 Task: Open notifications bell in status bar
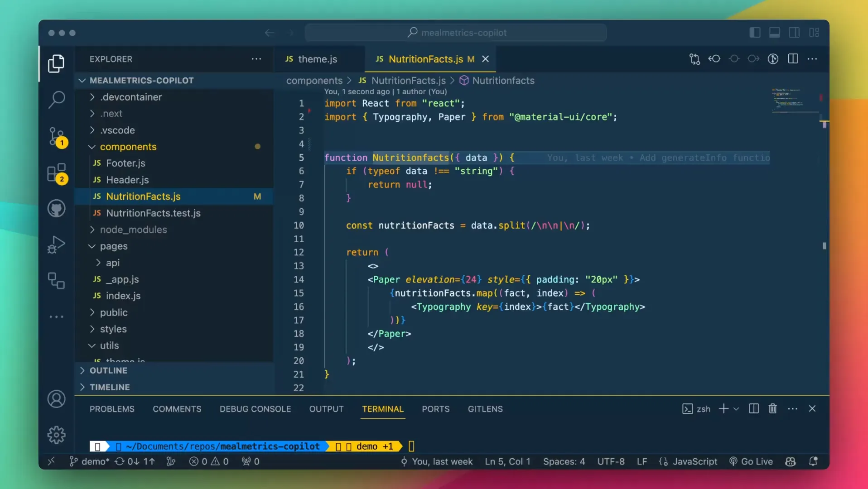click(813, 461)
